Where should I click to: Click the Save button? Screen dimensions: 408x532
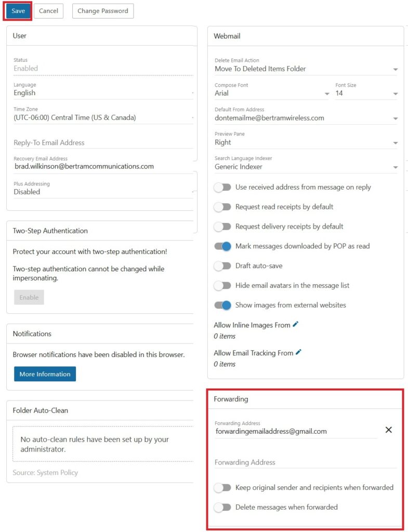(18, 11)
